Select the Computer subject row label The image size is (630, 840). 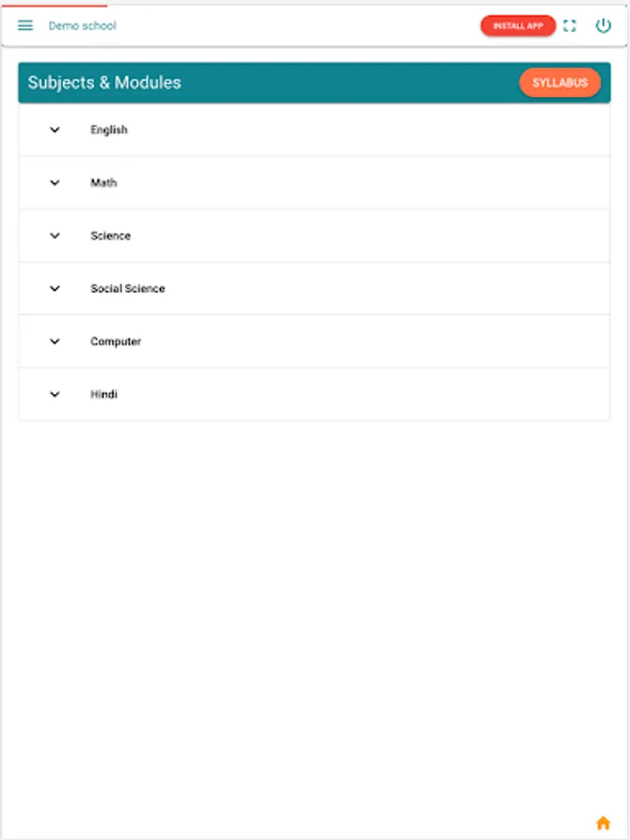(116, 342)
